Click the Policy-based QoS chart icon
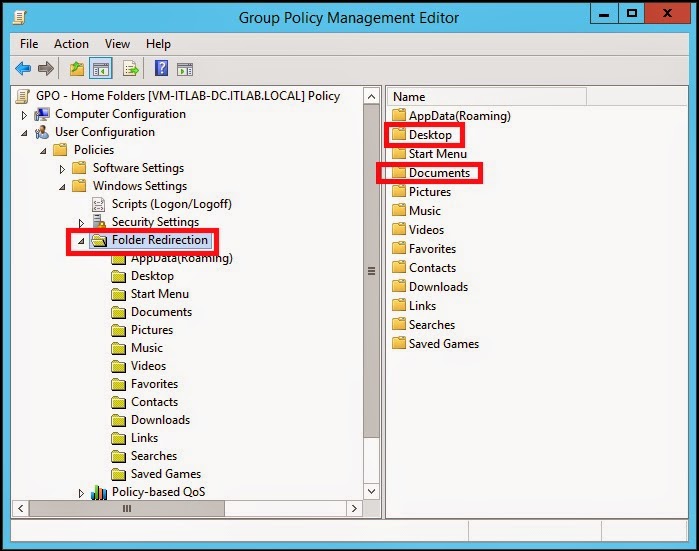 tap(99, 492)
